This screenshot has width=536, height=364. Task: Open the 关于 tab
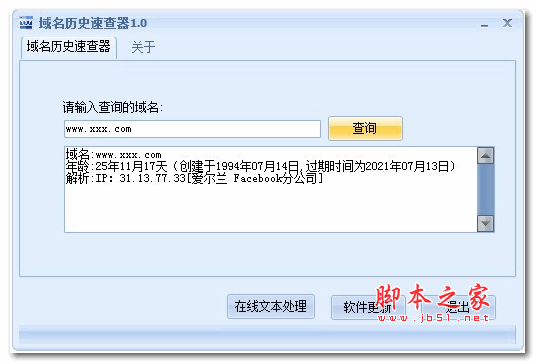143,47
